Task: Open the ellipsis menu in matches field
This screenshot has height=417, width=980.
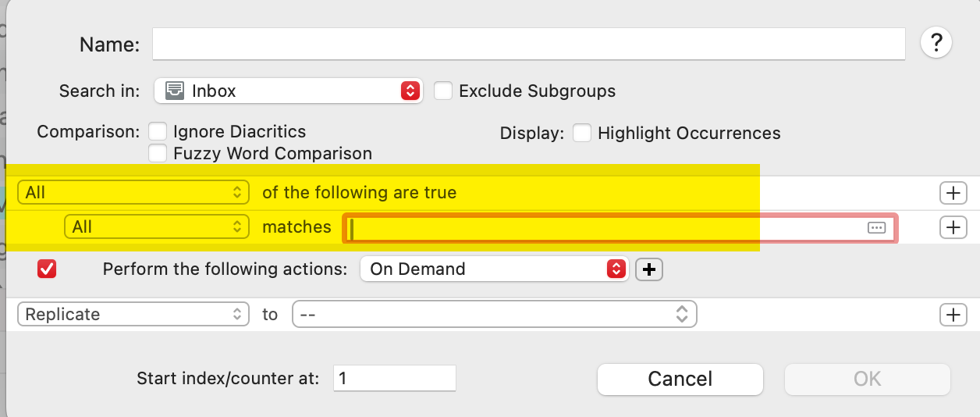Action: click(876, 228)
